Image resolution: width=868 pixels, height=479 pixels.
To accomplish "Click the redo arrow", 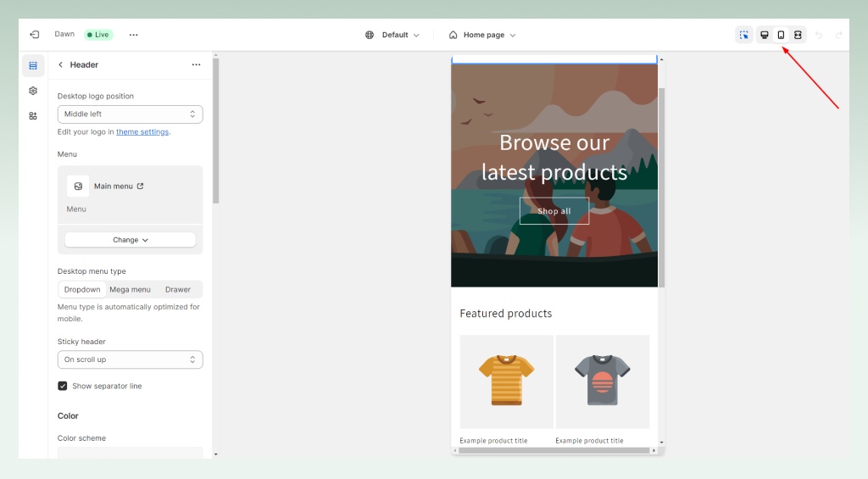I will pos(838,35).
